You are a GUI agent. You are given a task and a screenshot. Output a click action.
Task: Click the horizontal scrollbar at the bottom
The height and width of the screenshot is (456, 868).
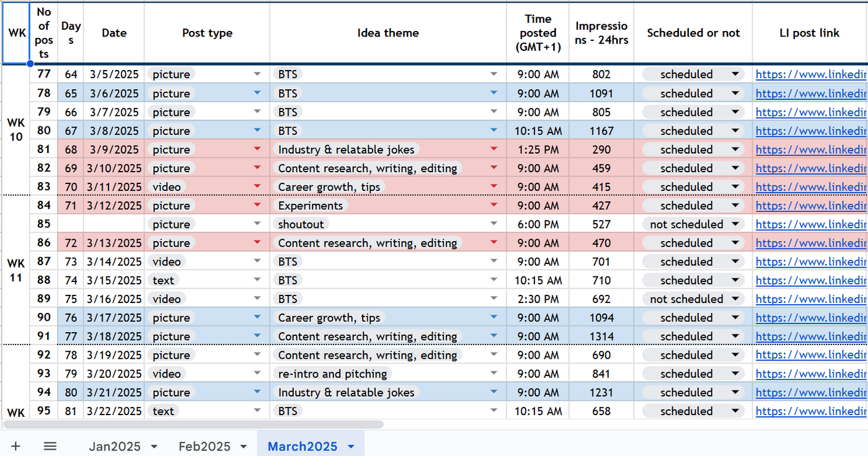pyautogui.click(x=193, y=424)
